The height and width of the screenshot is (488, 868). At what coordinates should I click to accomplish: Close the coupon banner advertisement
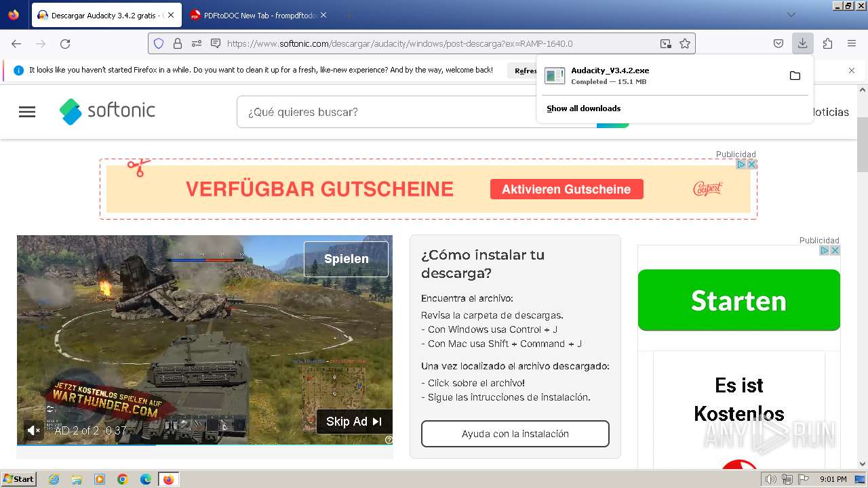pos(751,164)
